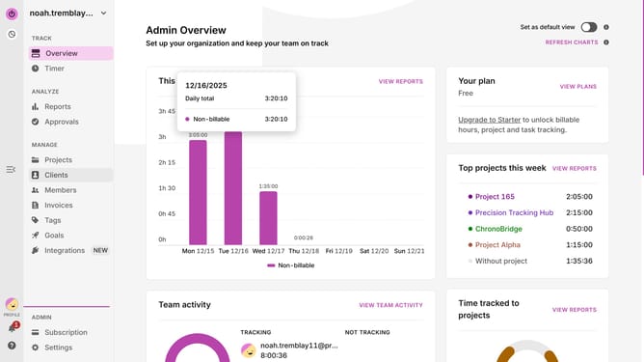
Task: Click the Wed 12/17 chart bar
Action: click(x=268, y=218)
